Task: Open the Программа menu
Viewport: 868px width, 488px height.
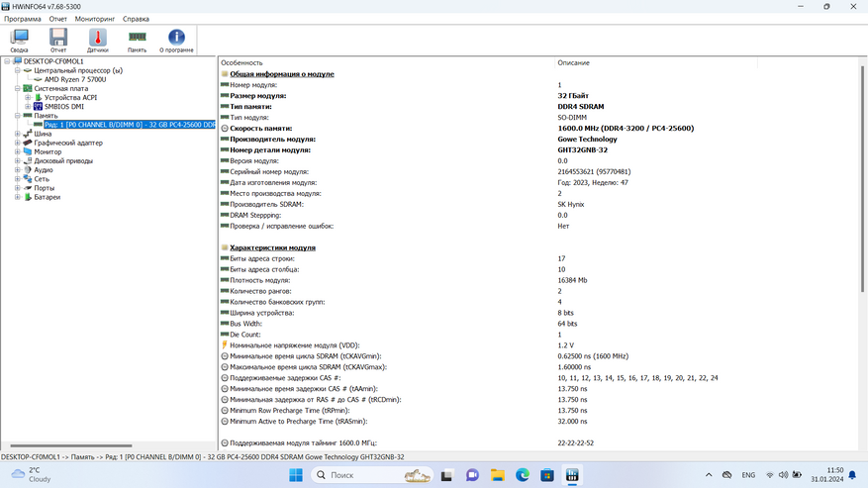Action: click(x=23, y=19)
